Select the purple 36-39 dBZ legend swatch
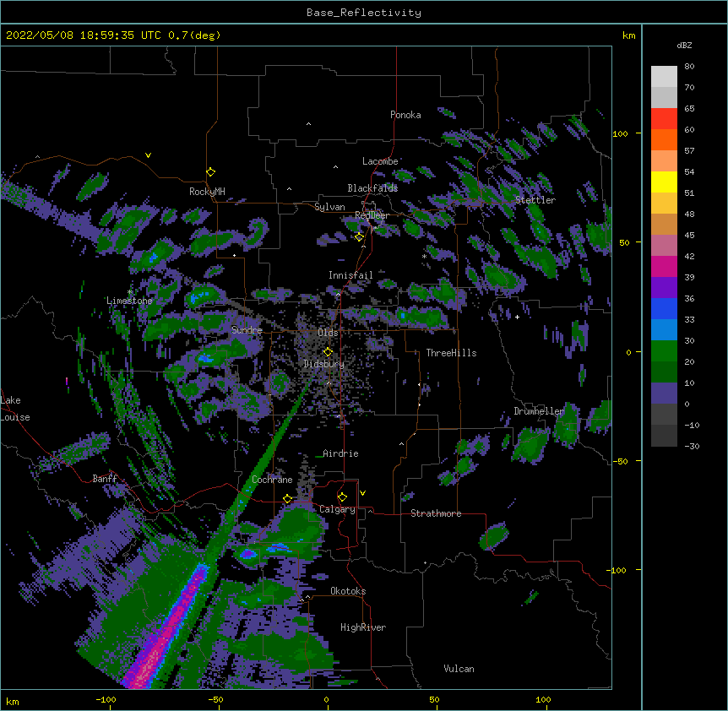 (664, 288)
